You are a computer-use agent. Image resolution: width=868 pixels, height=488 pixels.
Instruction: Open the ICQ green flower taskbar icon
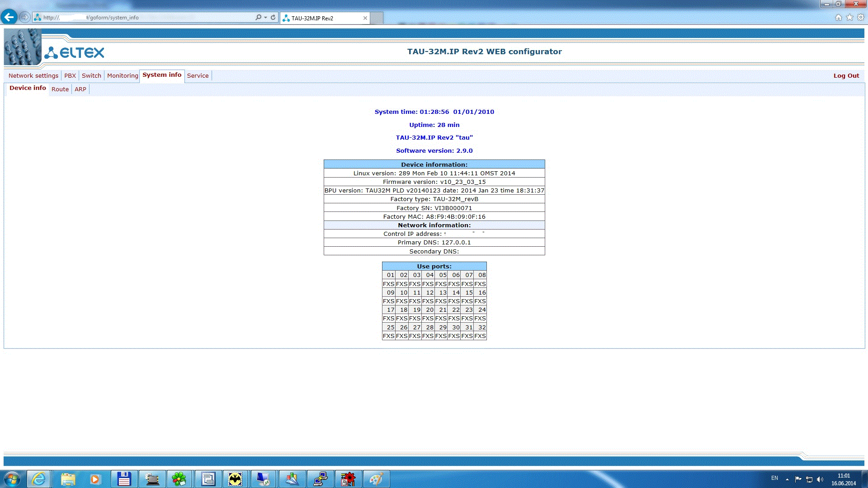pos(179,479)
